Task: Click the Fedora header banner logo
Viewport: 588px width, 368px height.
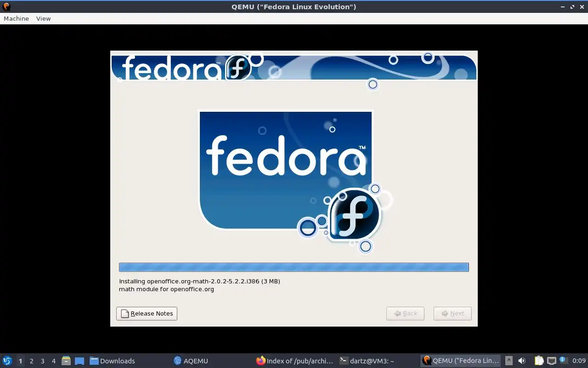Action: 186,68
